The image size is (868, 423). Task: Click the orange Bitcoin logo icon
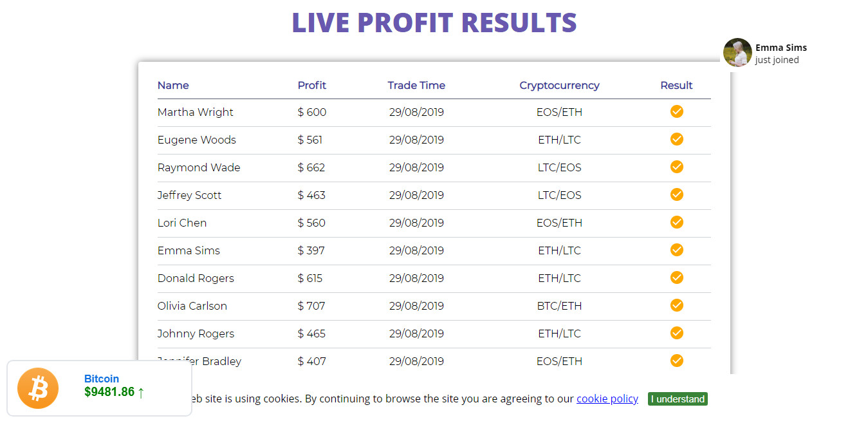coord(38,388)
